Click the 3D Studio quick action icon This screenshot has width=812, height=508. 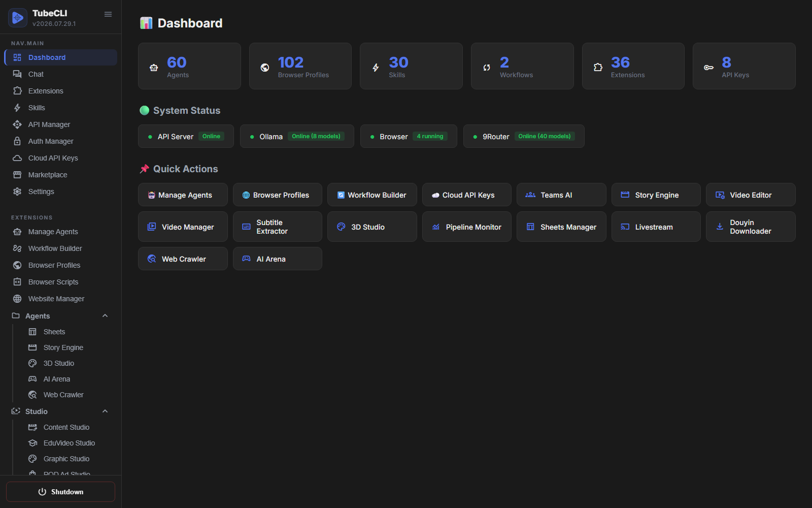[x=341, y=227]
